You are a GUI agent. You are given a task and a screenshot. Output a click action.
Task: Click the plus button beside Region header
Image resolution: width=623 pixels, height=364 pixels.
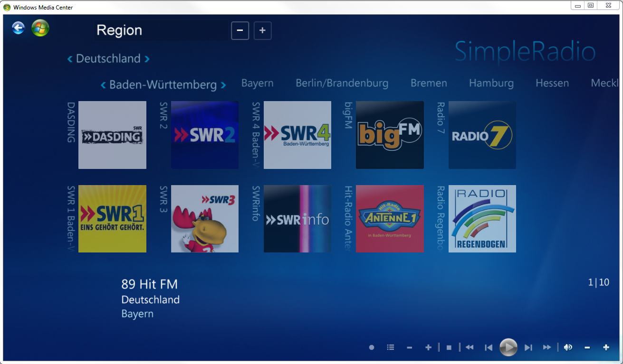(262, 30)
